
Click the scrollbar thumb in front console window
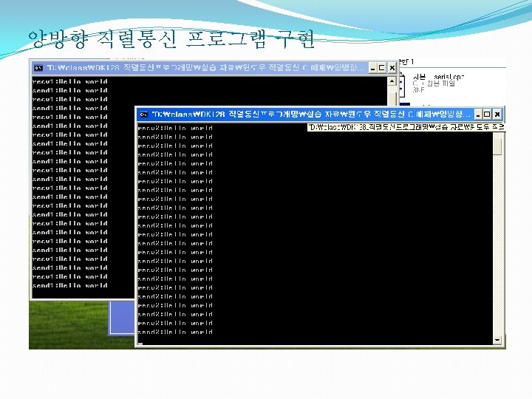point(497,146)
